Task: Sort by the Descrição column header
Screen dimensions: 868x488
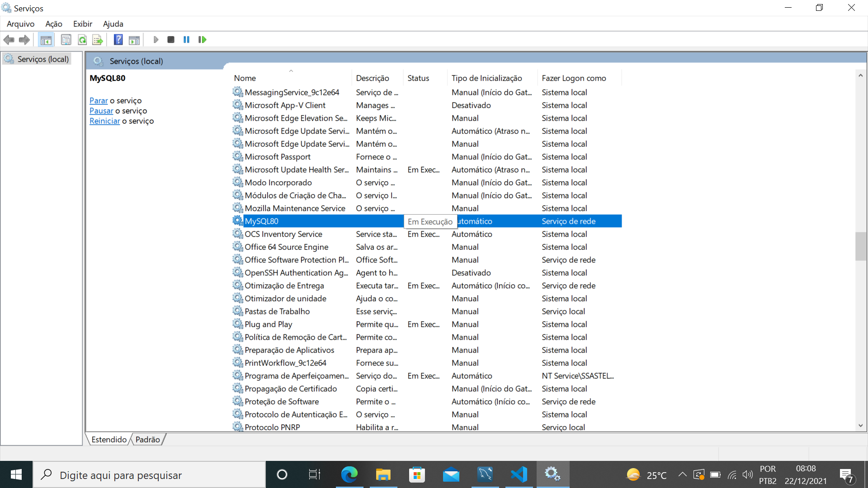Action: 377,78
